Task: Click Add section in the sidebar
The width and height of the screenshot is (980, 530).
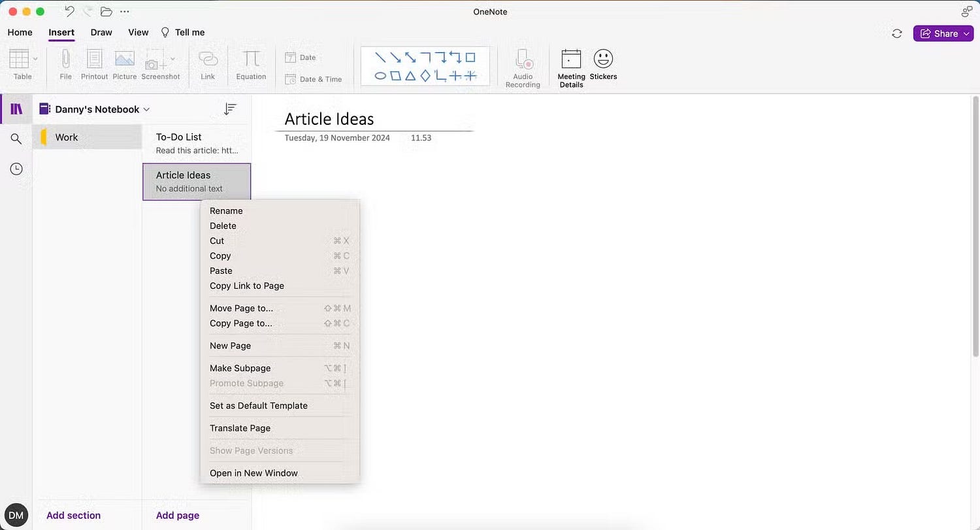Action: [73, 515]
